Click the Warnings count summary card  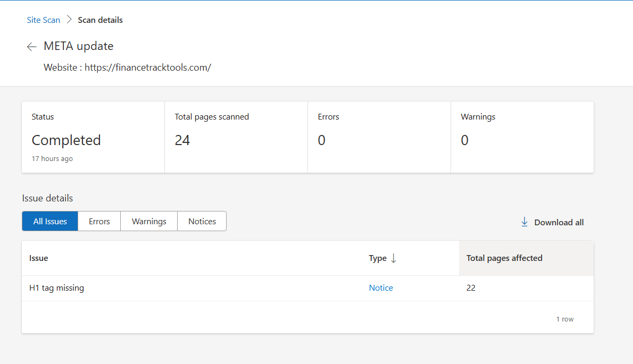pyautogui.click(x=522, y=137)
